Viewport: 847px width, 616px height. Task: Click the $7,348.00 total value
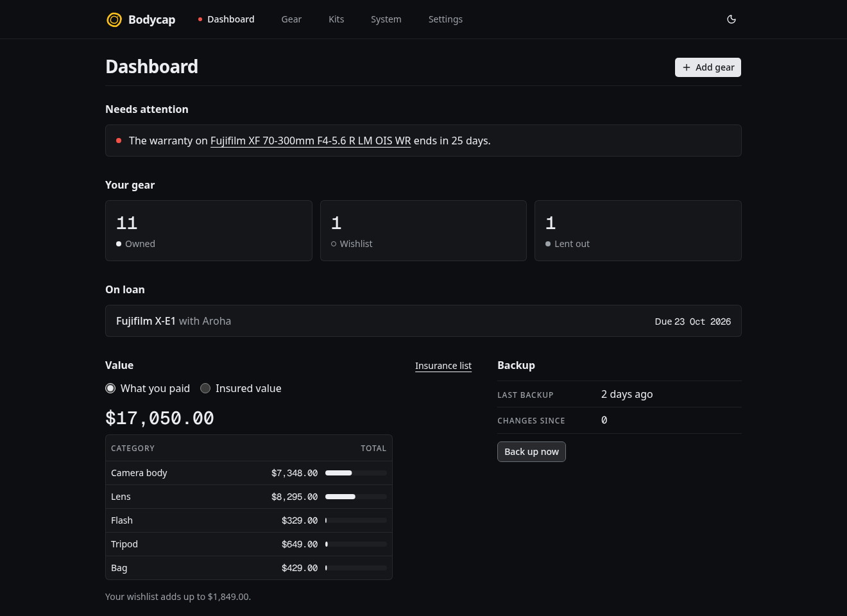pos(295,473)
